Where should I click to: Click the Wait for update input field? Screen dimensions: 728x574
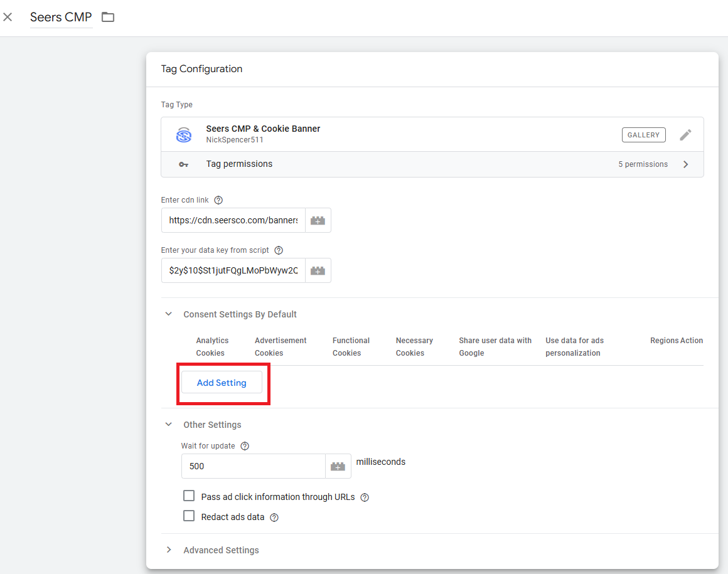click(253, 467)
